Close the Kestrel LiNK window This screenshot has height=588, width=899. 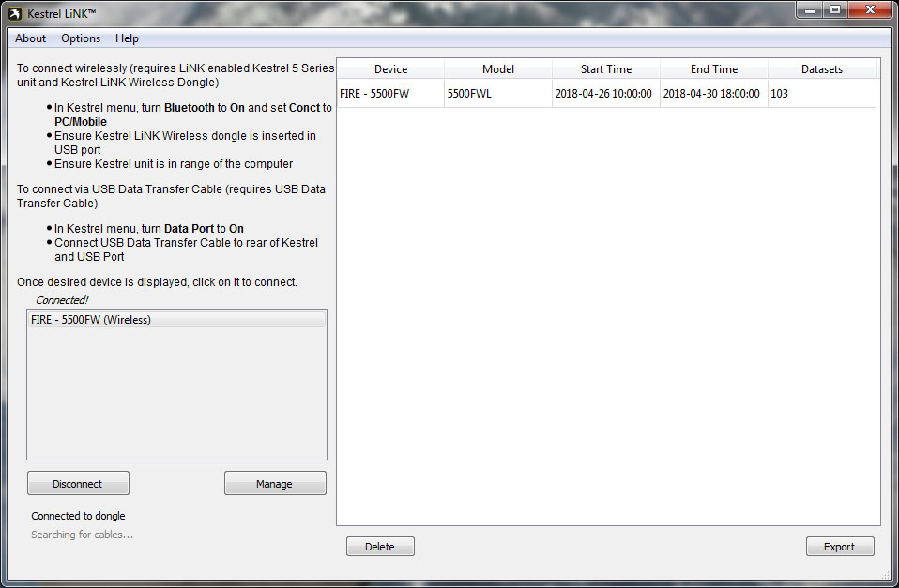[870, 9]
